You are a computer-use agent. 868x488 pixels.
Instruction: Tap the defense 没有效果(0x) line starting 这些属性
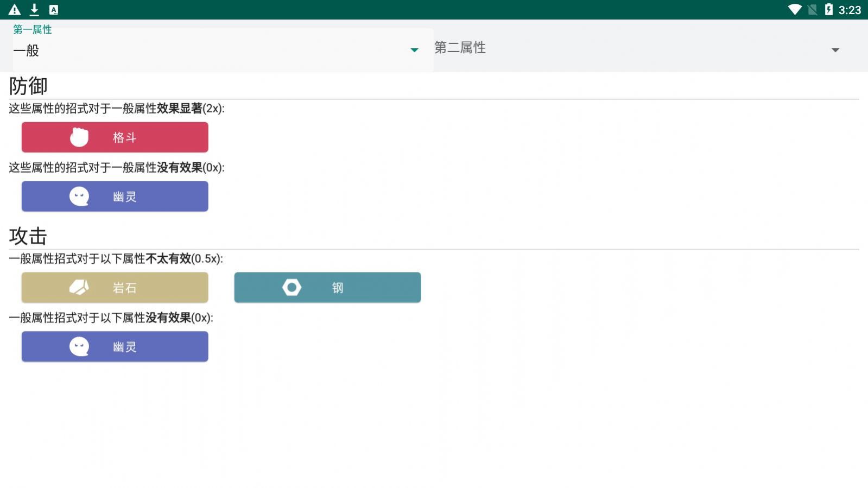click(x=117, y=168)
